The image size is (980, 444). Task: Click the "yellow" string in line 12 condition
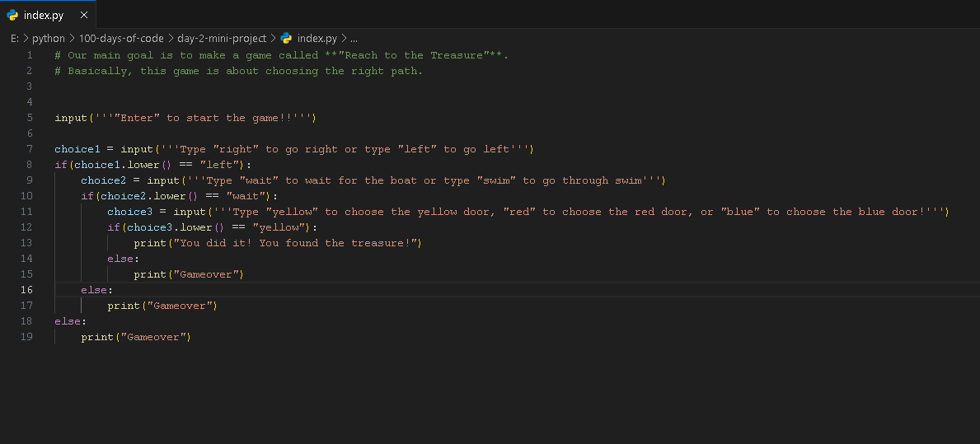point(280,227)
